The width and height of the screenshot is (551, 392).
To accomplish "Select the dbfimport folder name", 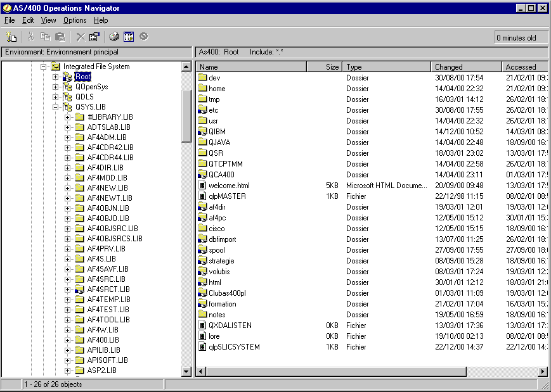I will [222, 239].
